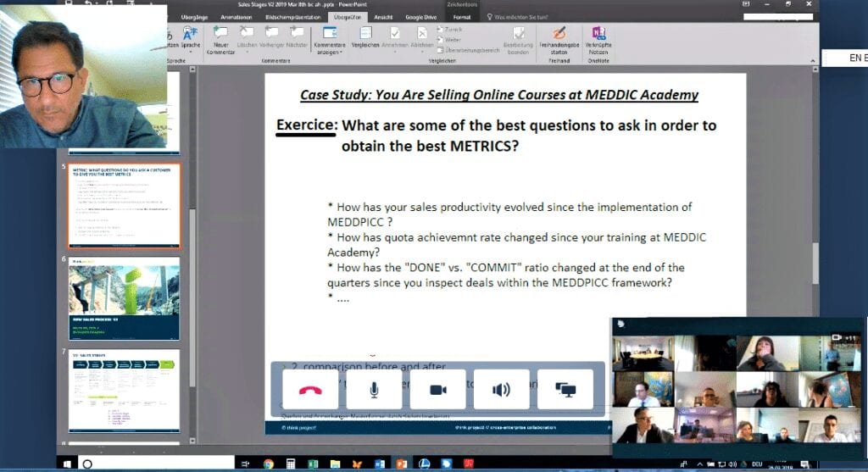Open the Ablehnen dropdown arrow
868x472 pixels.
point(422,52)
